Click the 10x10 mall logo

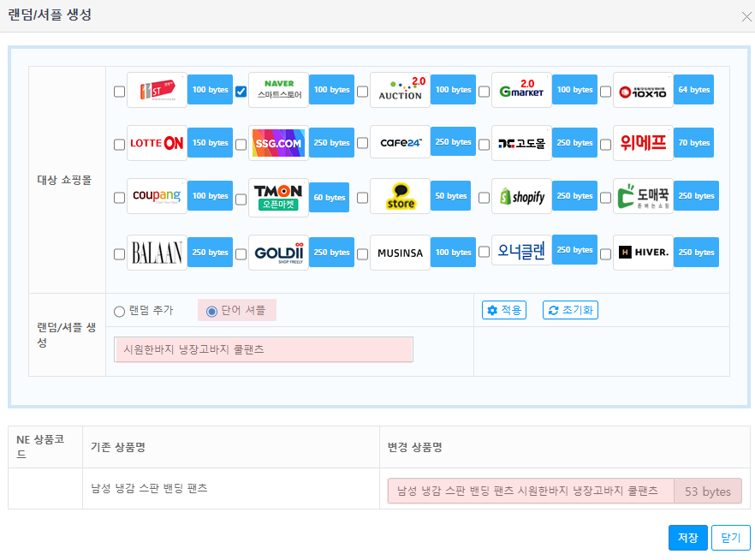[x=644, y=90]
